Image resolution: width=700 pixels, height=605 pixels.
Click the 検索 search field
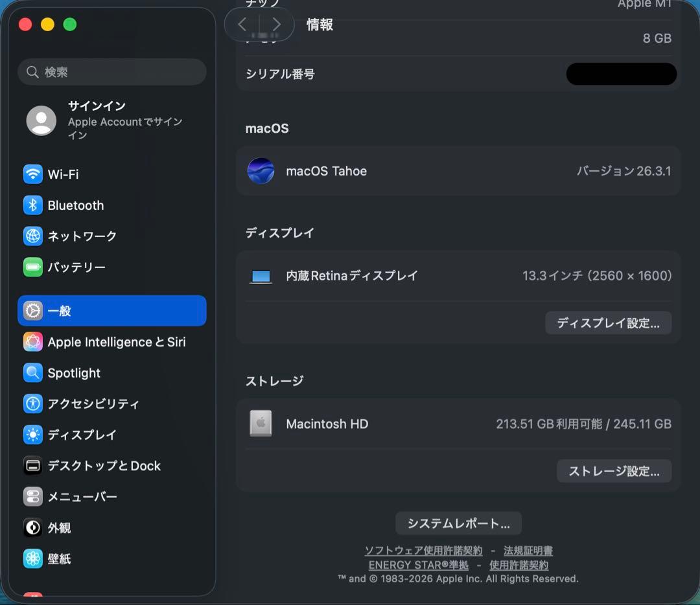tap(111, 71)
